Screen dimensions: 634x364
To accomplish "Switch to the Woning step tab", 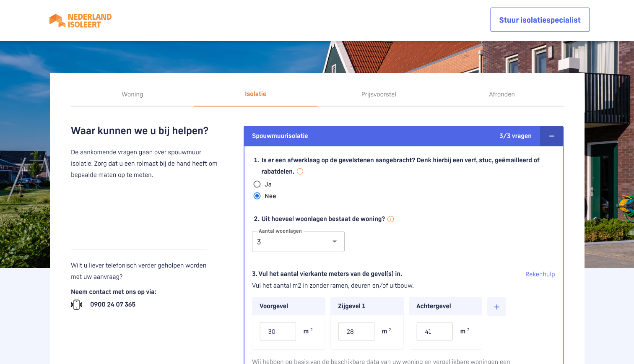I will pos(132,94).
